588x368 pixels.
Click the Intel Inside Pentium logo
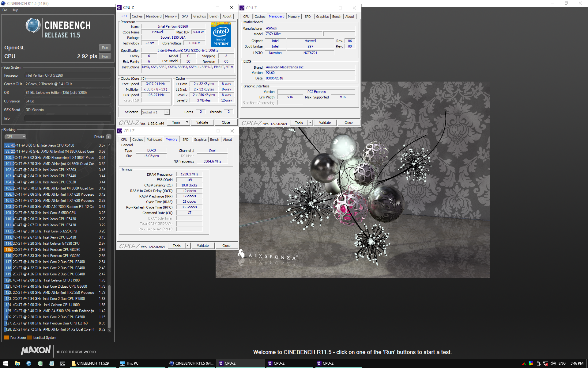coord(221,35)
